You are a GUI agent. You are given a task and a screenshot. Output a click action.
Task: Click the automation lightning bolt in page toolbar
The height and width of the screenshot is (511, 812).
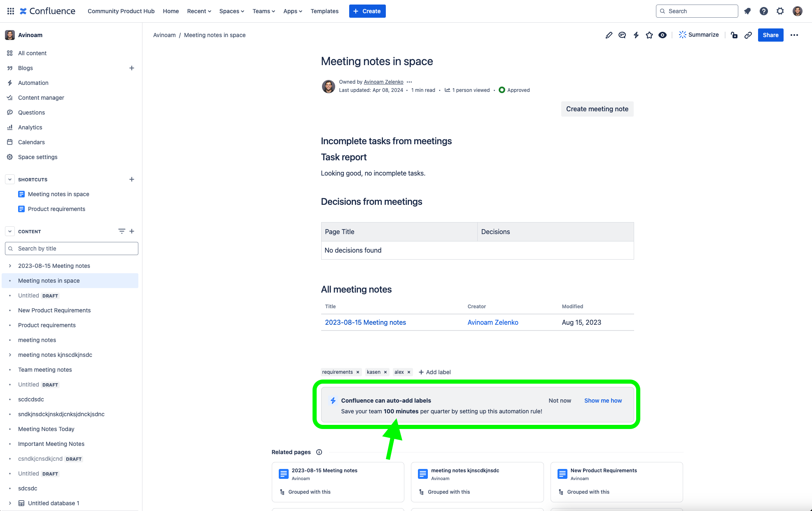point(636,35)
